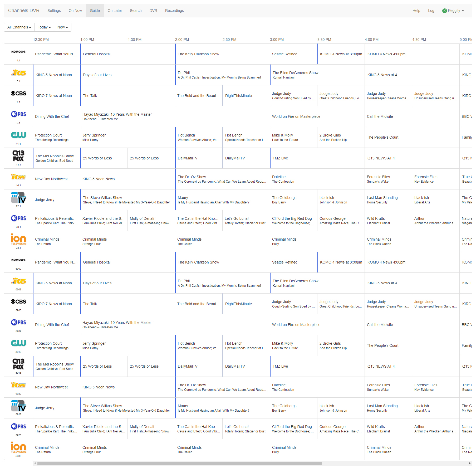Viewport: 476px width, 468px height.
Task: Click the My TV logo for channel 22.1
Action: (18, 198)
